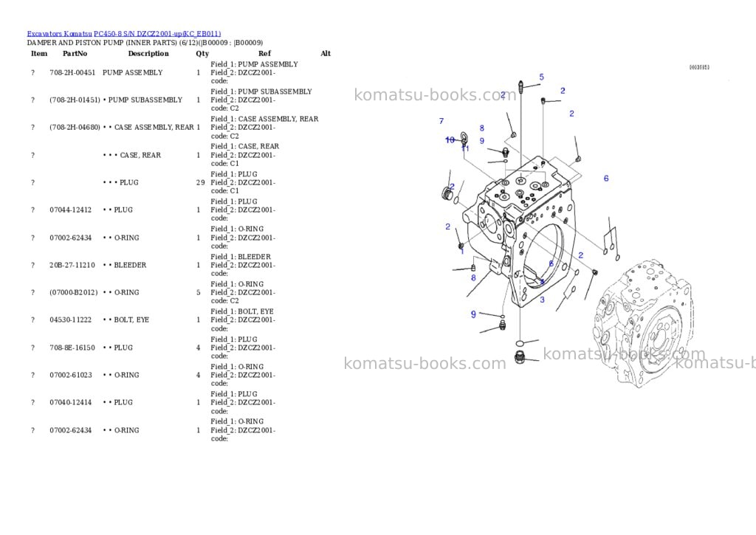The height and width of the screenshot is (535, 756).
Task: Click part number (07000-B2012)
Action: (x=73, y=292)
